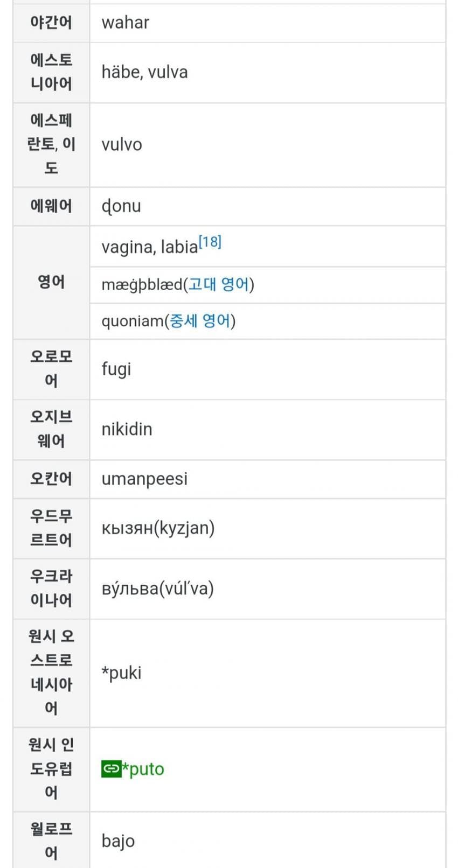Click the bajo entry
This screenshot has width=458, height=868.
[118, 841]
